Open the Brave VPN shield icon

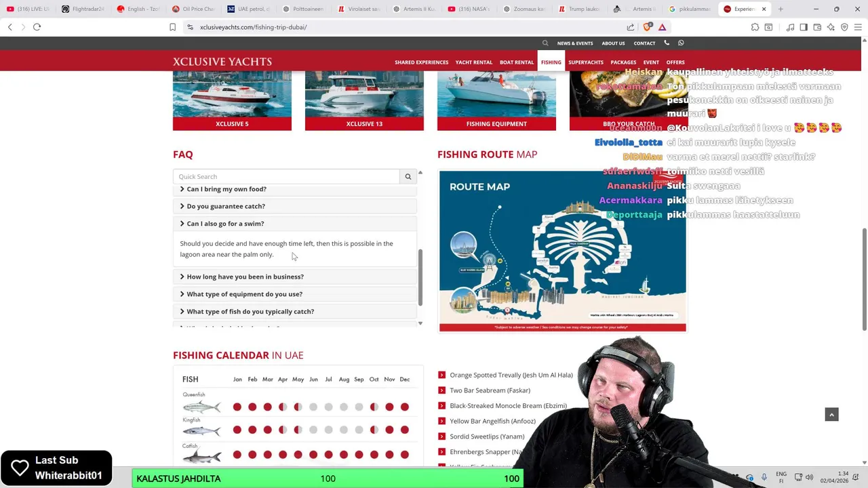844,27
